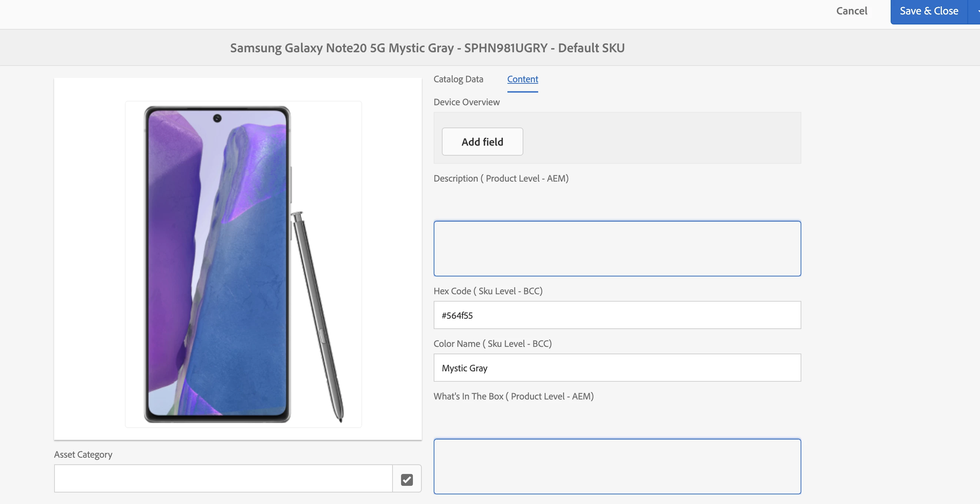The width and height of the screenshot is (980, 504).
Task: Click the Hex Code (Sku Level - BCC) label
Action: click(x=488, y=291)
